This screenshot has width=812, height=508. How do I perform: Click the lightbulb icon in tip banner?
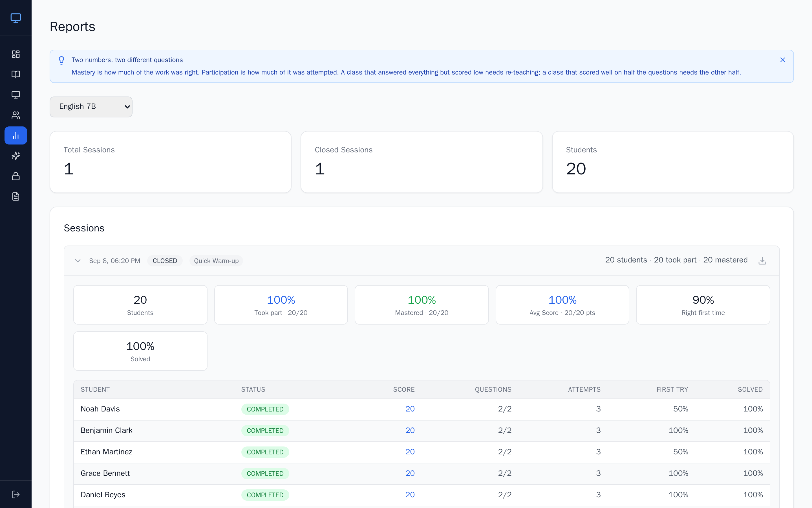coord(61,60)
